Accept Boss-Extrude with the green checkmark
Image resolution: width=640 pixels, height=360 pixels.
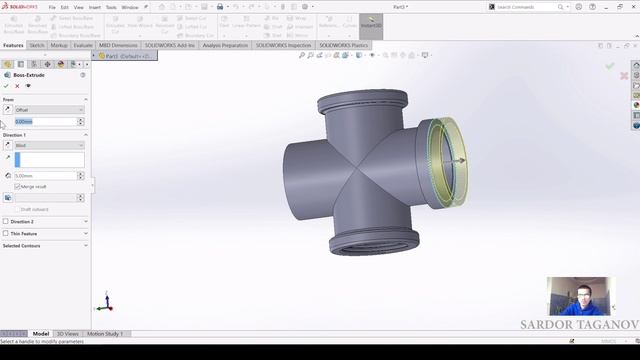coord(6,86)
